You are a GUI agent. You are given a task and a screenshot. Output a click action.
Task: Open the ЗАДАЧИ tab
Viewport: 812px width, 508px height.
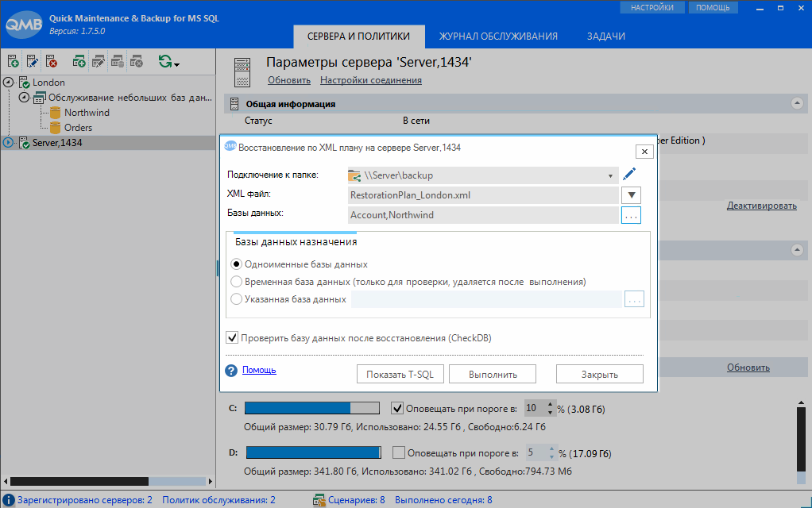click(606, 37)
